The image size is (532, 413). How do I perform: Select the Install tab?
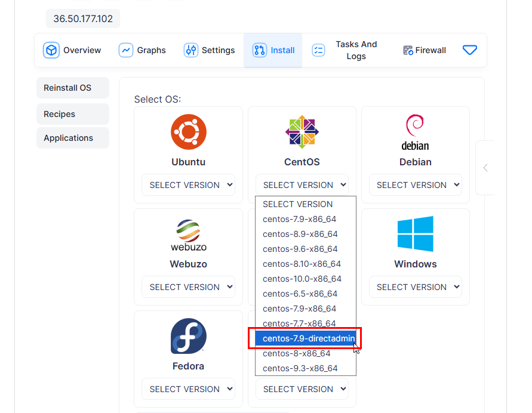pyautogui.click(x=273, y=50)
